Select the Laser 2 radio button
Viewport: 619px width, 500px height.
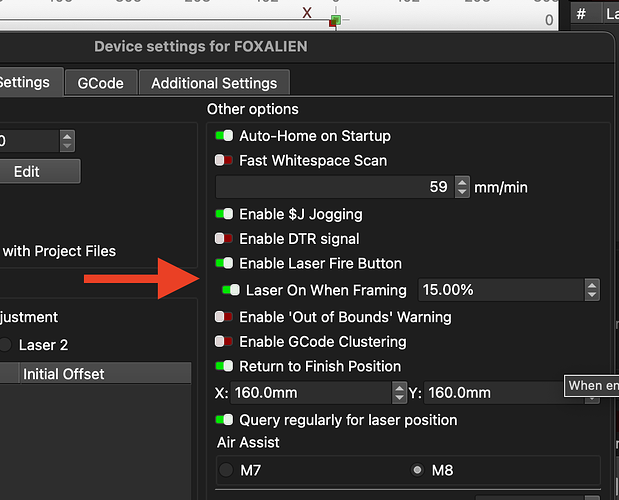(30, 345)
